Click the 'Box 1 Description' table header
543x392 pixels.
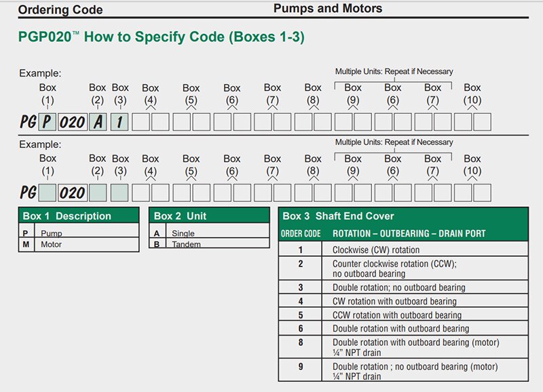pyautogui.click(x=79, y=216)
